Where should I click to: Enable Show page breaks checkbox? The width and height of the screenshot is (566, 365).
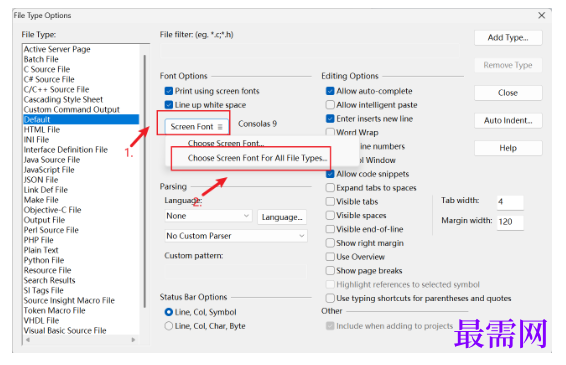coord(330,271)
